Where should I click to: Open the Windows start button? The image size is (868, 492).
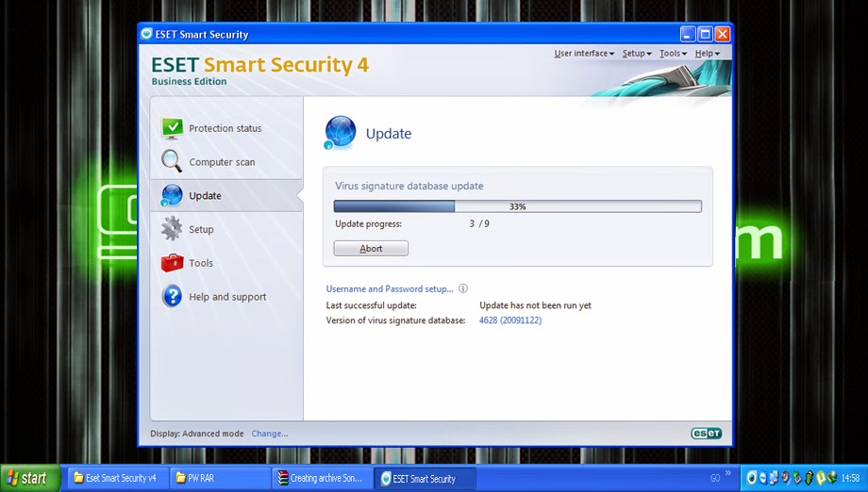pos(30,478)
